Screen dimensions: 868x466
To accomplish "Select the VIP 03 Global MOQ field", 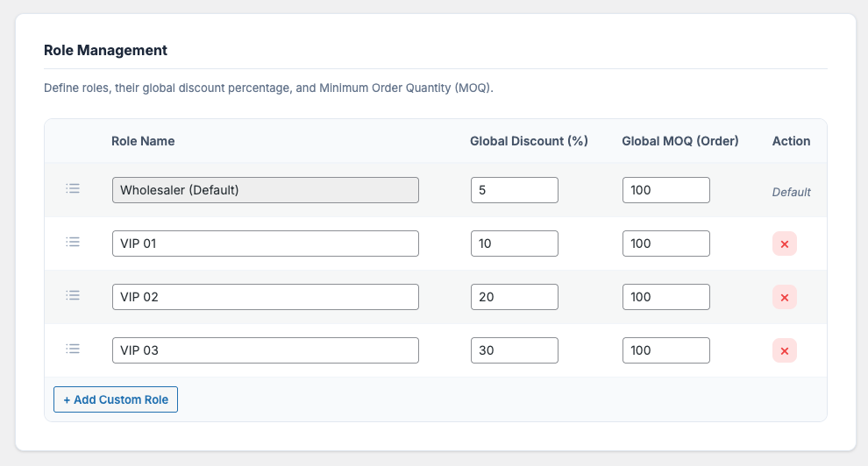I will (x=665, y=350).
